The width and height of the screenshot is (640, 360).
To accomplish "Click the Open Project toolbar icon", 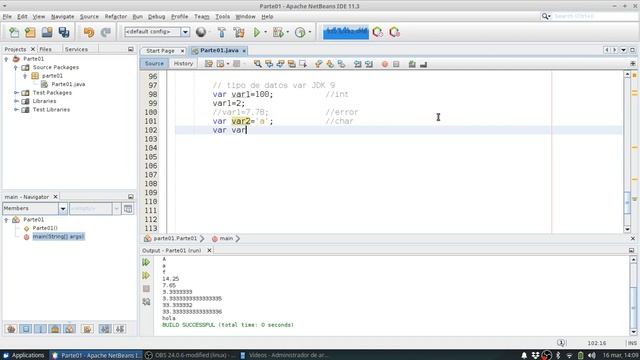I will (47, 32).
